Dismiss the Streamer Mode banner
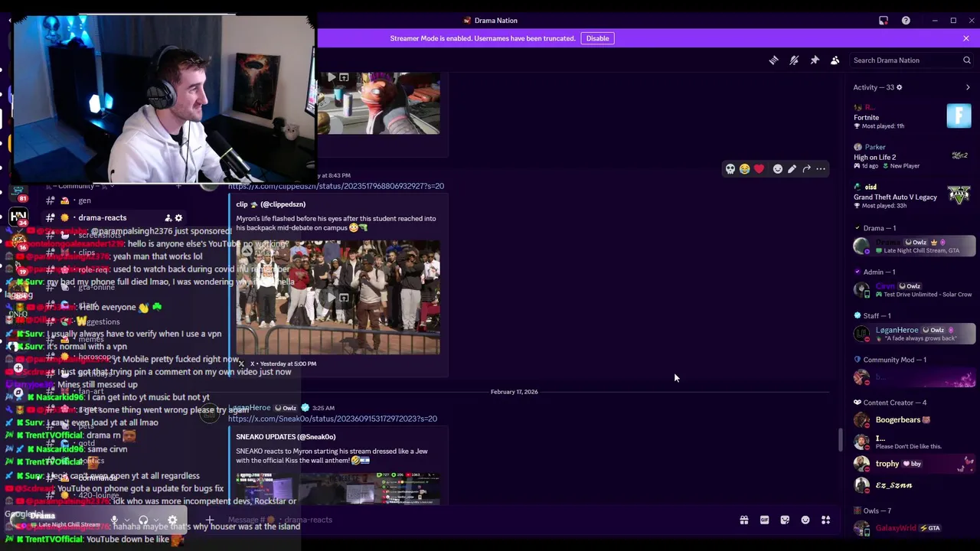 pyautogui.click(x=966, y=38)
